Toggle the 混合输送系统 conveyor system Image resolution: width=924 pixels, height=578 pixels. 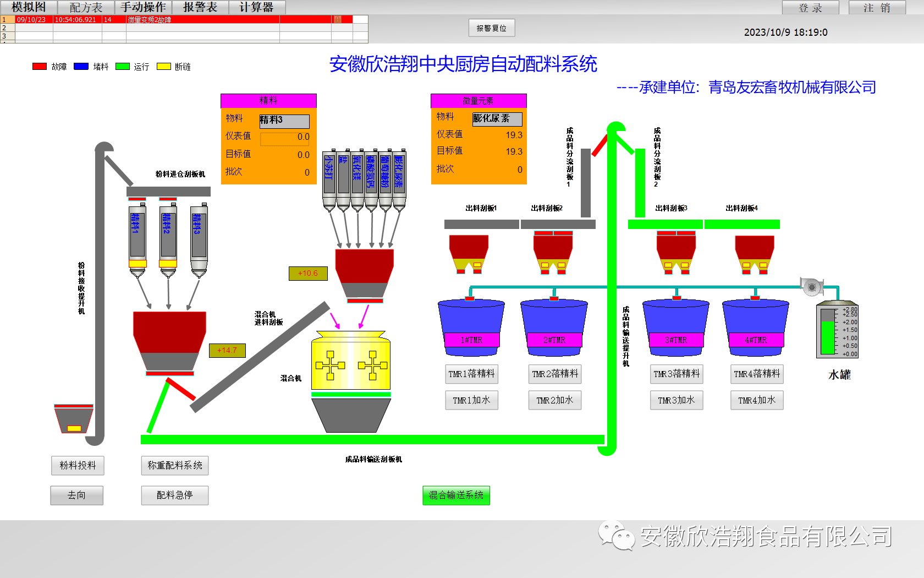456,495
